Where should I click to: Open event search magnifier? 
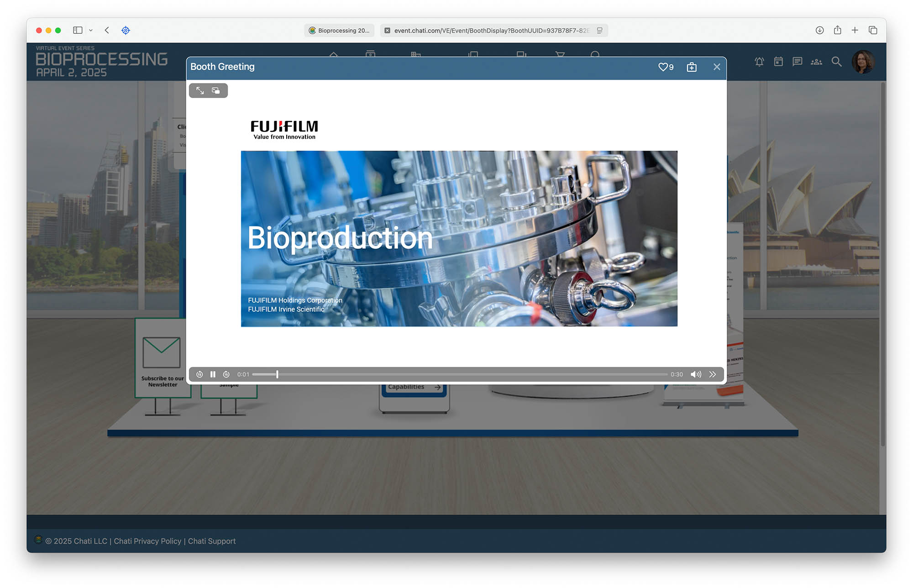(836, 62)
